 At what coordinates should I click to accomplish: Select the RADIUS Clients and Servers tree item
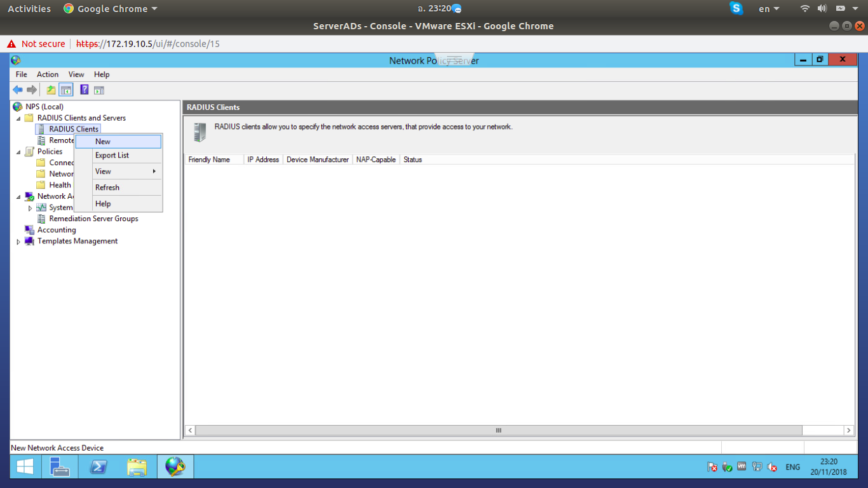pyautogui.click(x=81, y=118)
